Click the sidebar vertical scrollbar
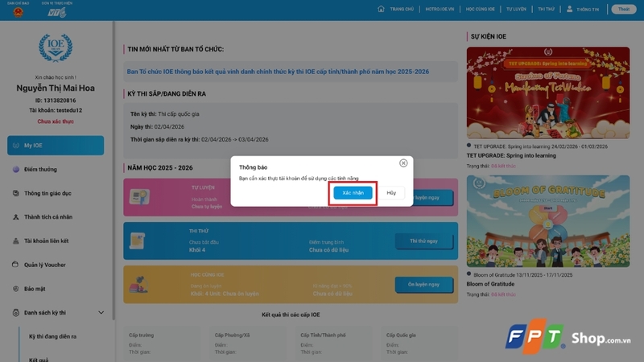 (114, 171)
